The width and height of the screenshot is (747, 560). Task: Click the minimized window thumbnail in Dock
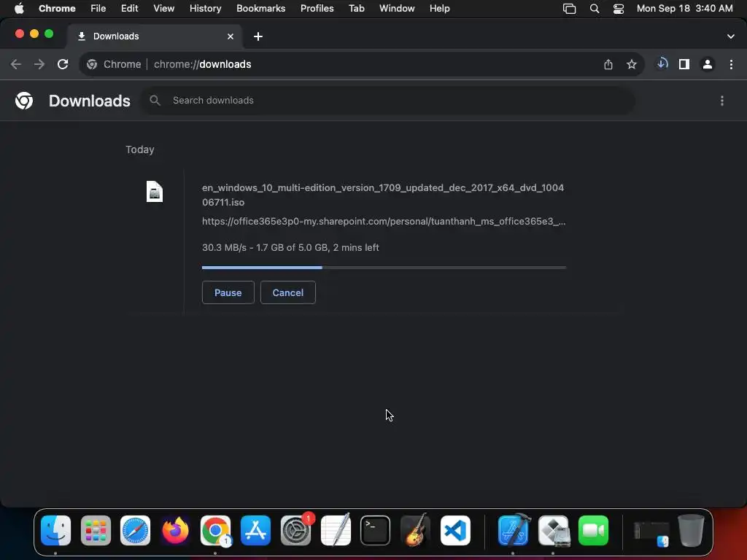click(x=651, y=532)
